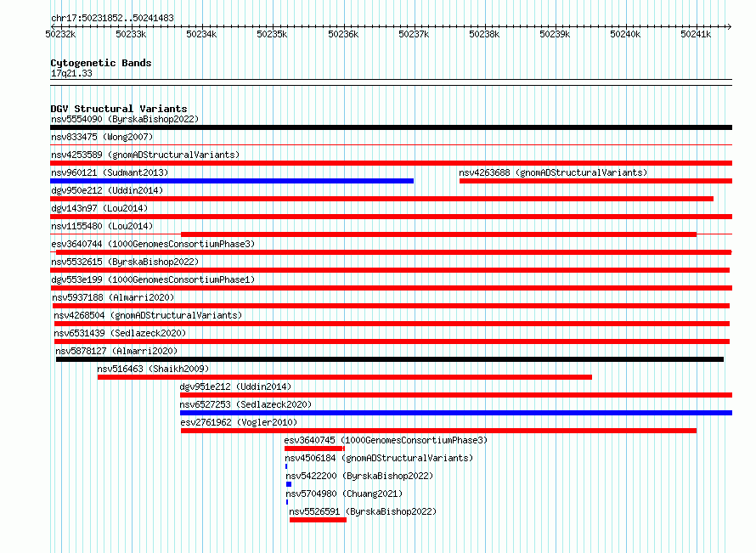Click the 50240k ruler tick label
756x553 pixels.
tap(625, 34)
